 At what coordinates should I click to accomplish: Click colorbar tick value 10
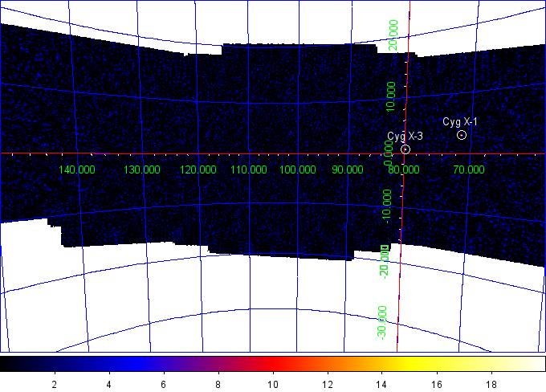273,384
